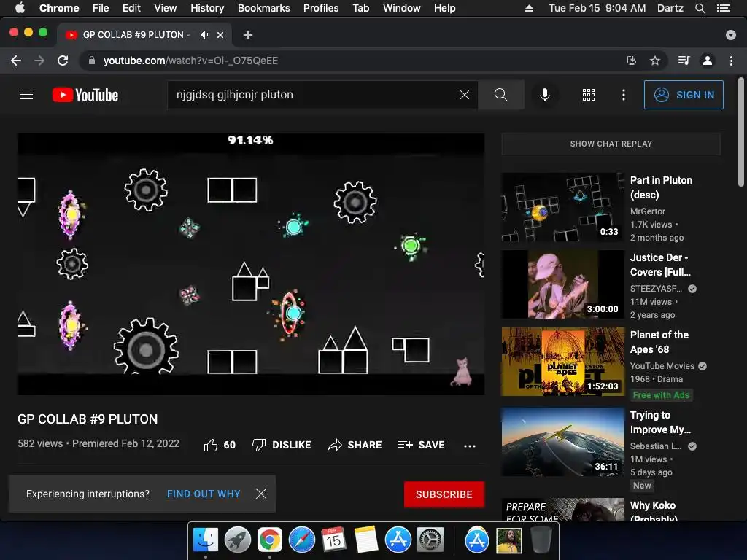Open the YouTube apps grid icon
747x560 pixels.
[589, 95]
